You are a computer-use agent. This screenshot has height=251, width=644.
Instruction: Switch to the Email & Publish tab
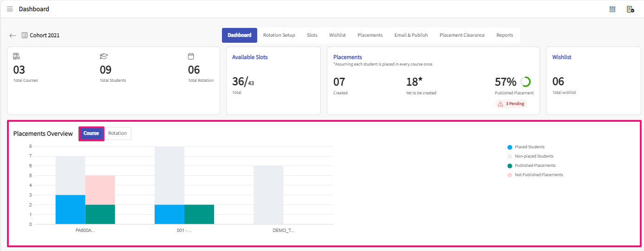(411, 35)
